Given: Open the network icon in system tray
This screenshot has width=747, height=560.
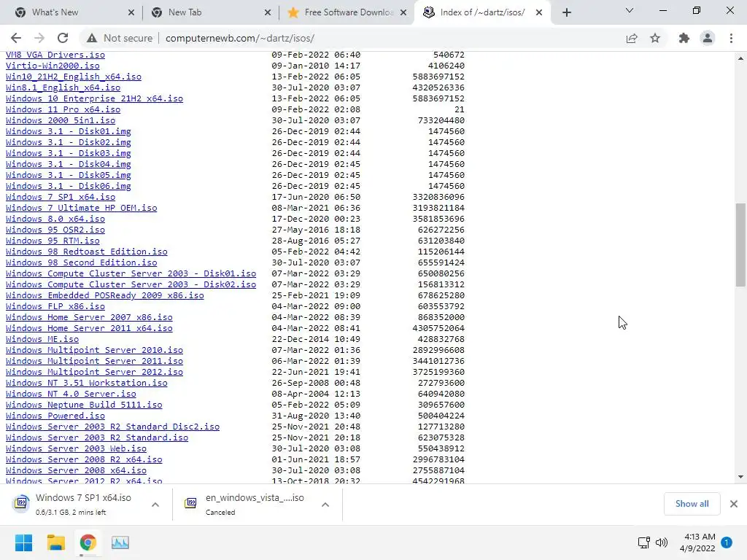Looking at the screenshot, I should point(643,542).
